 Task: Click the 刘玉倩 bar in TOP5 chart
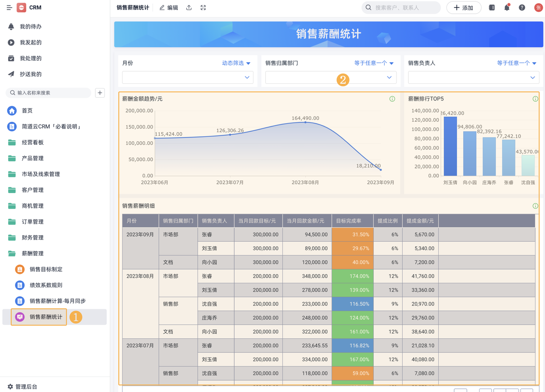pyautogui.click(x=450, y=146)
